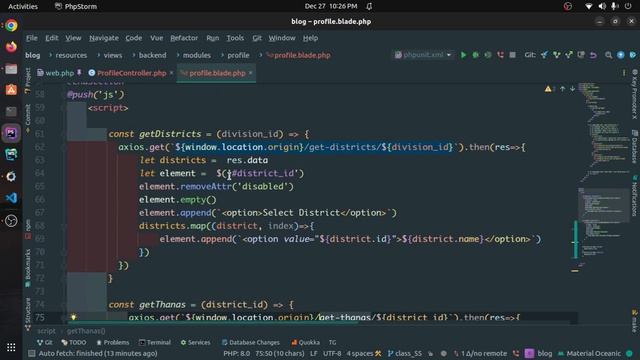Viewport: 640px width, 360px height.
Task: Open Database Changes tool window
Action: coord(251,342)
